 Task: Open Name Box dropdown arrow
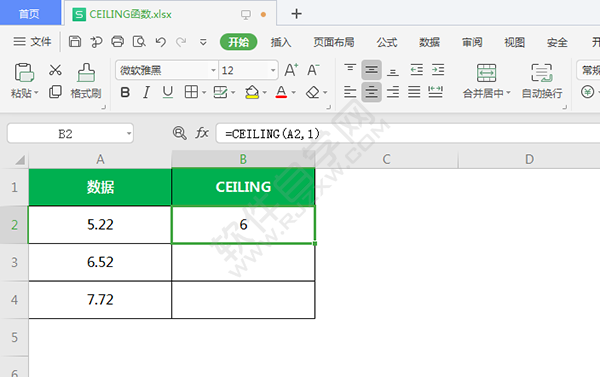point(129,134)
